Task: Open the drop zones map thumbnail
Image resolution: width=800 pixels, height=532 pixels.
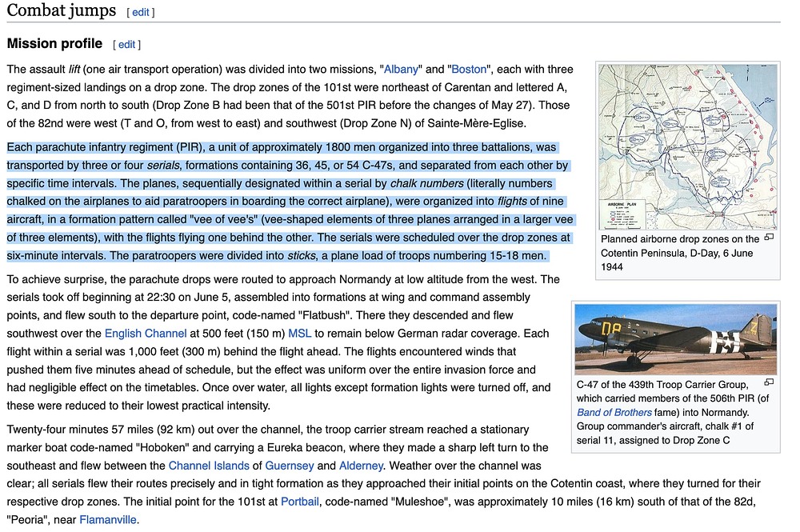Action: [x=688, y=147]
